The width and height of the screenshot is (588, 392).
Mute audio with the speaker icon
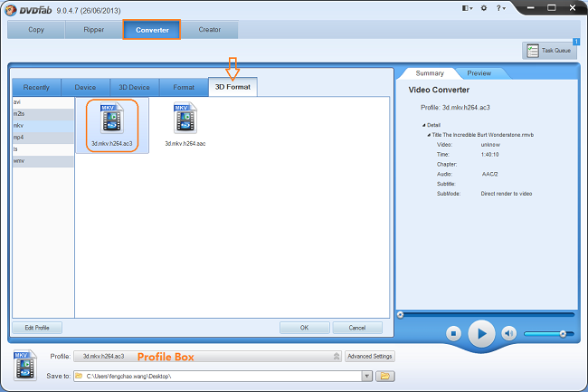[x=509, y=333]
